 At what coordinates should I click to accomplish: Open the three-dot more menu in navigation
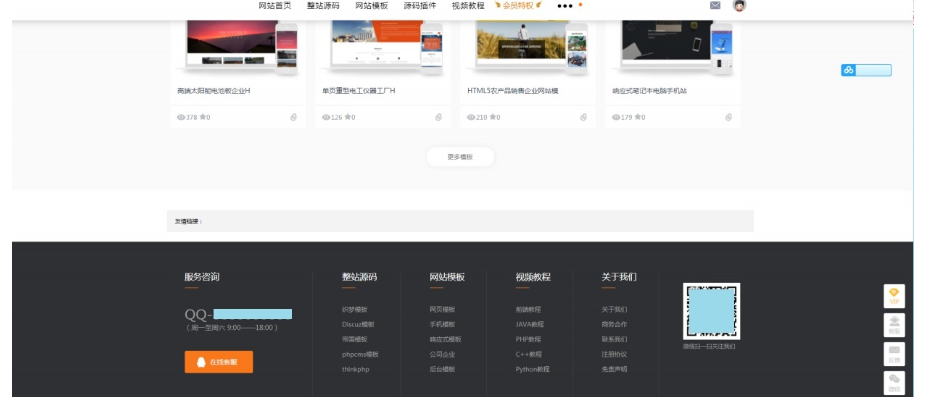point(565,6)
